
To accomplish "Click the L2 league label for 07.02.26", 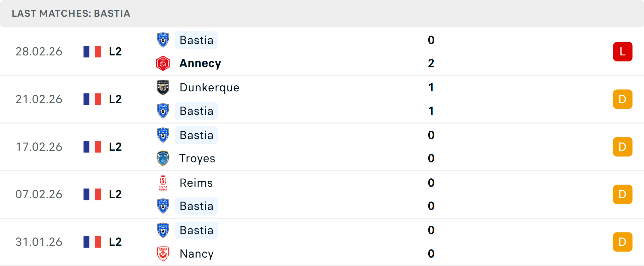I will 115,194.
